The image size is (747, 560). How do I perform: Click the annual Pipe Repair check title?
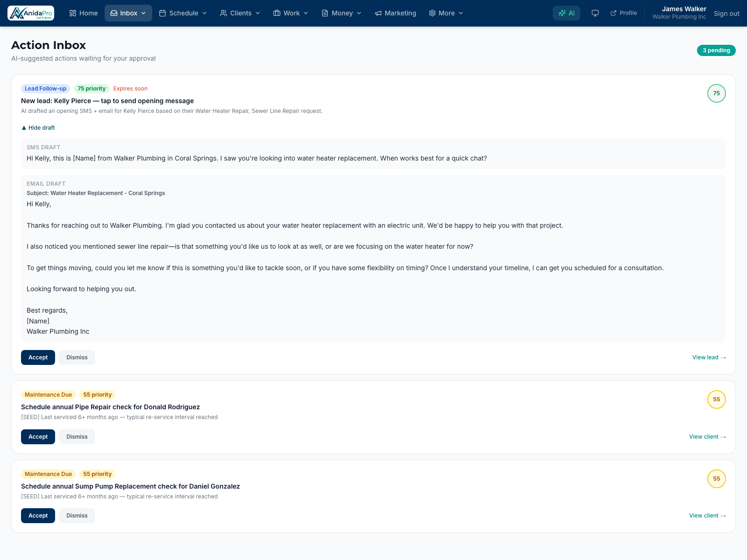110,407
